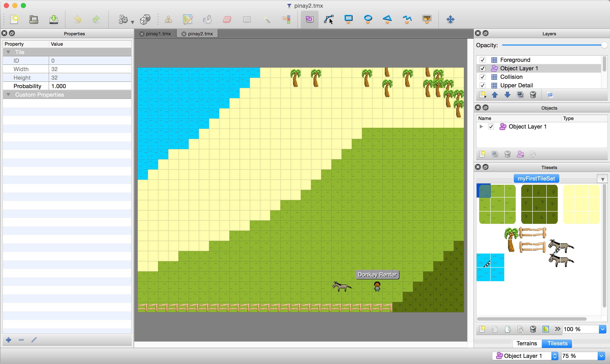Select the Select Same Tile tool
Image resolution: width=610 pixels, height=364 pixels.
tap(286, 19)
